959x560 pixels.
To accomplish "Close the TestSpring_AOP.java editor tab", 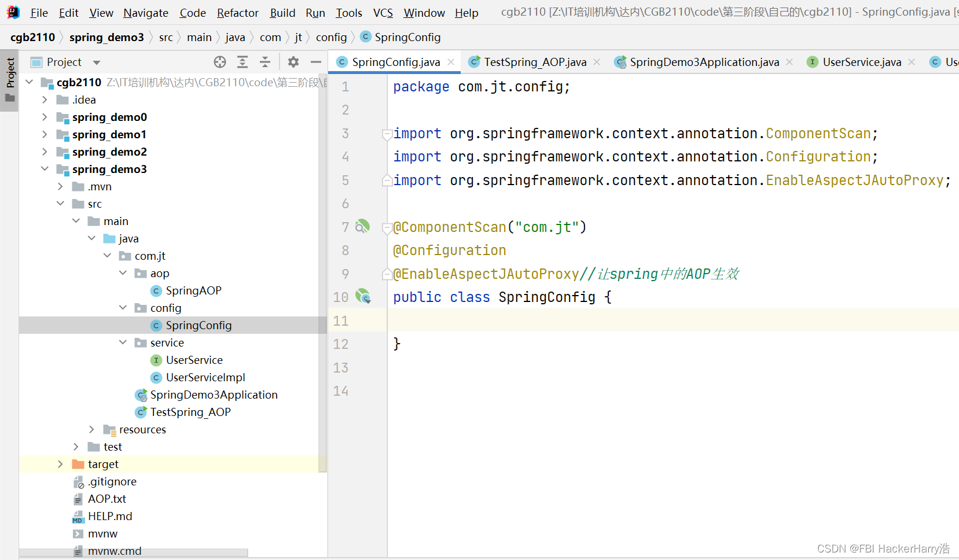I will (597, 62).
